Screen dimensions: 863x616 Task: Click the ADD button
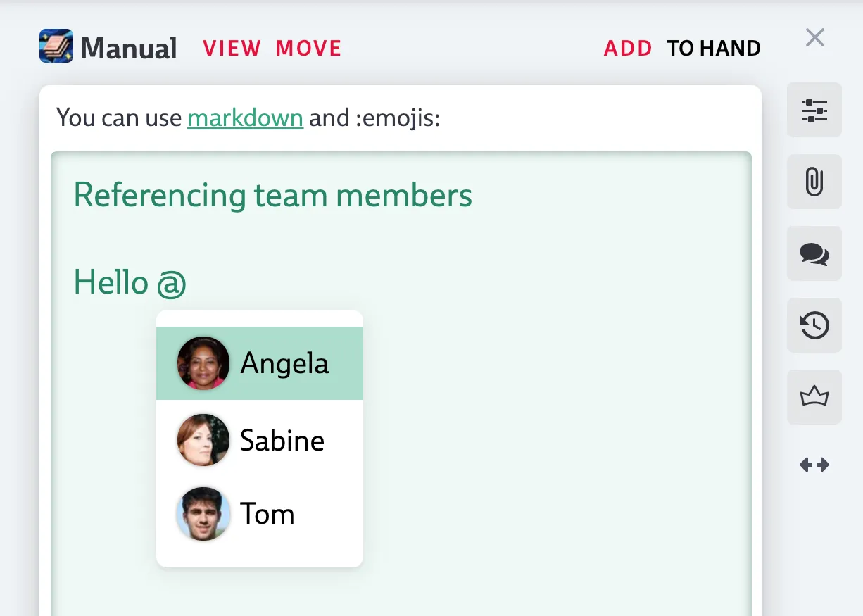coord(628,49)
